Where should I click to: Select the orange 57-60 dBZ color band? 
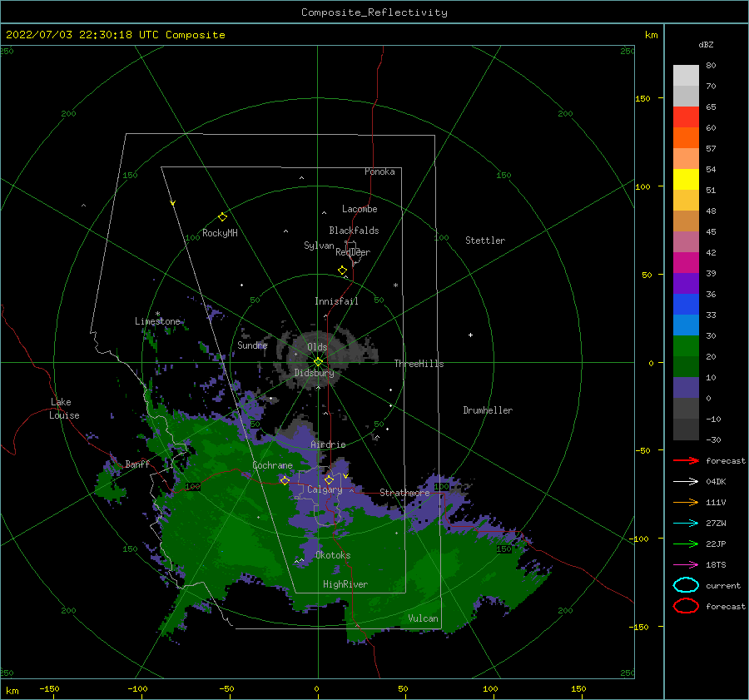pos(686,137)
